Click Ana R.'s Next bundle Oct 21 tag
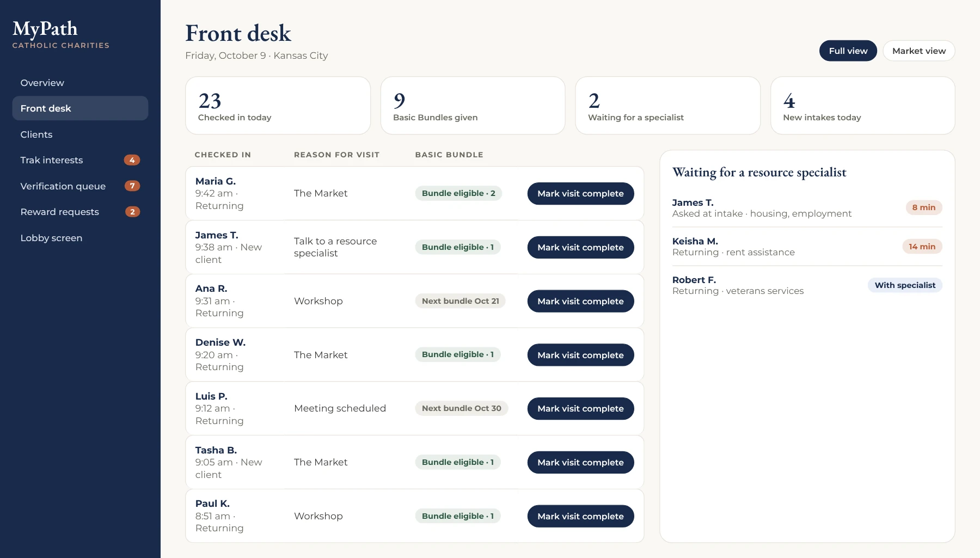 pos(460,301)
